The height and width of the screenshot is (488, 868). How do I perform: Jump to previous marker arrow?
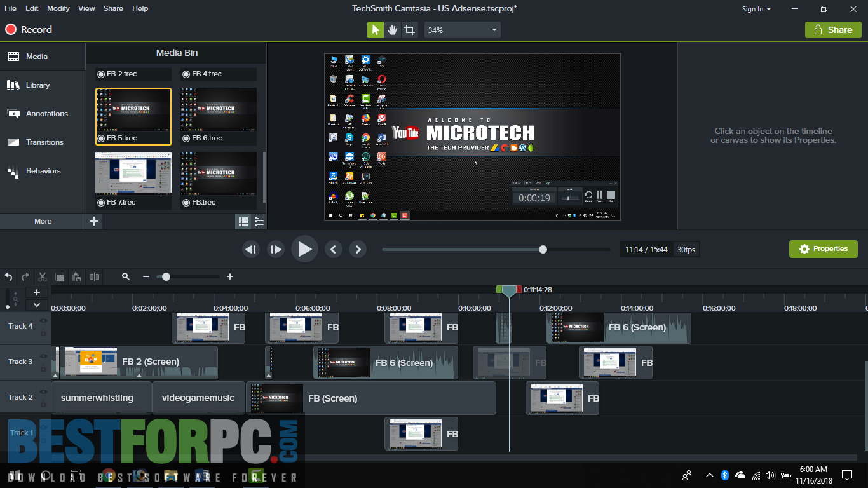point(334,249)
